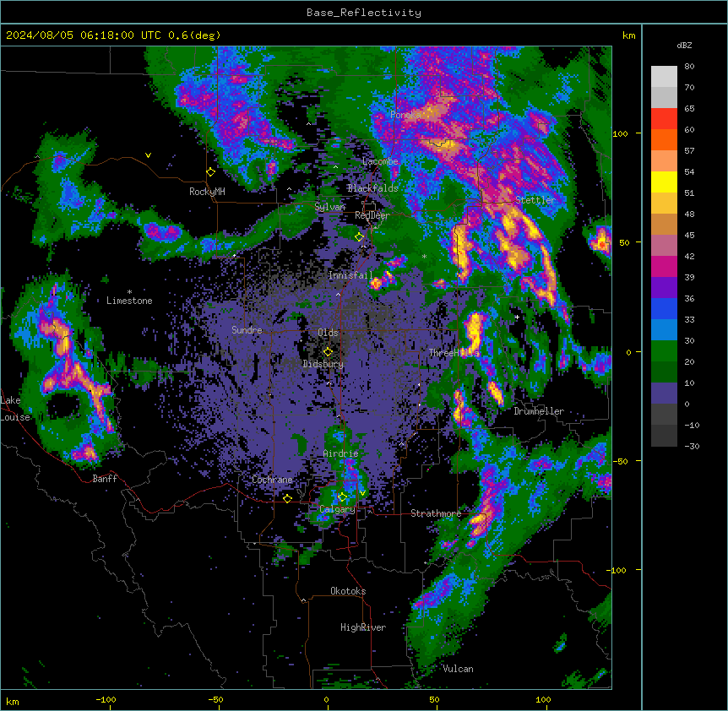The image size is (728, 711).
Task: Select the Didsbury city label
Action: pos(323,364)
